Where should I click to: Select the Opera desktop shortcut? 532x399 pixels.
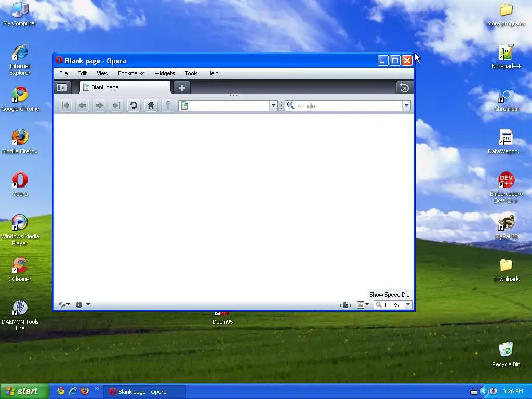[20, 184]
